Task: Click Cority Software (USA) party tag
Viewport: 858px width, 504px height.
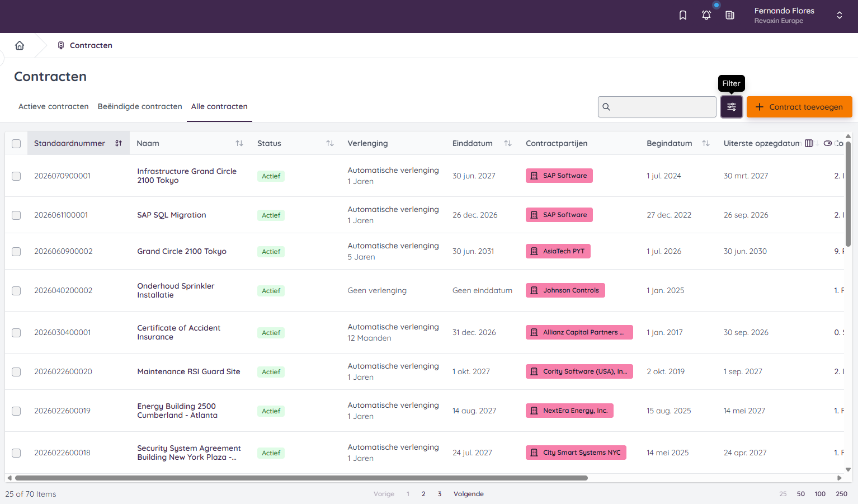Action: pos(579,371)
